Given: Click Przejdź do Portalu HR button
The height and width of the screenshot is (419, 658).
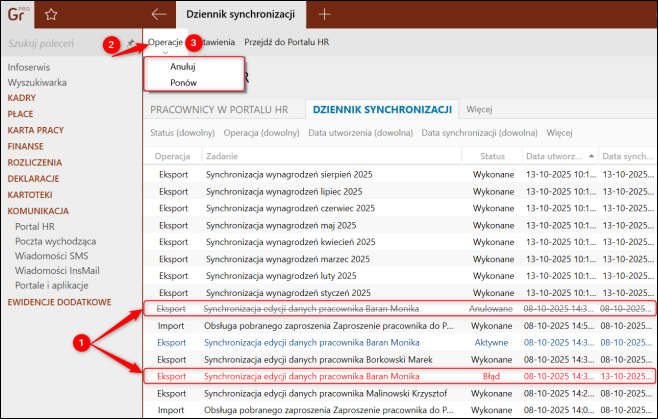Looking at the screenshot, I should [x=288, y=43].
